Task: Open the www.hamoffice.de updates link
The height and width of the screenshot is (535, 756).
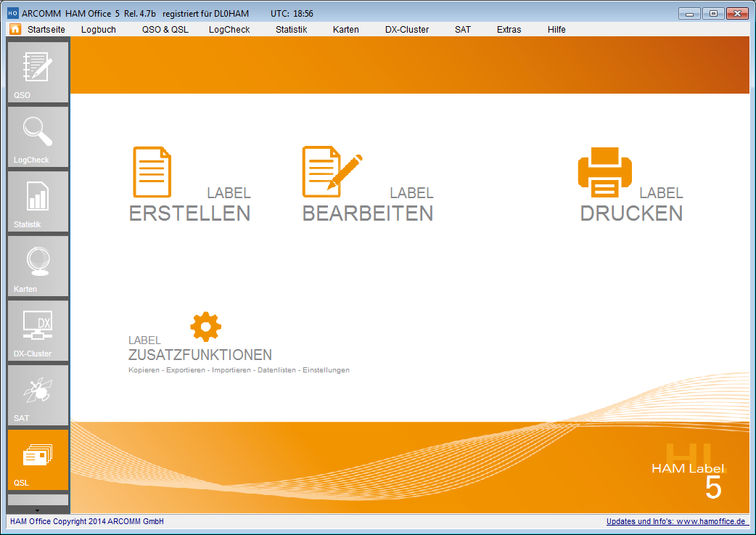Action: click(676, 521)
